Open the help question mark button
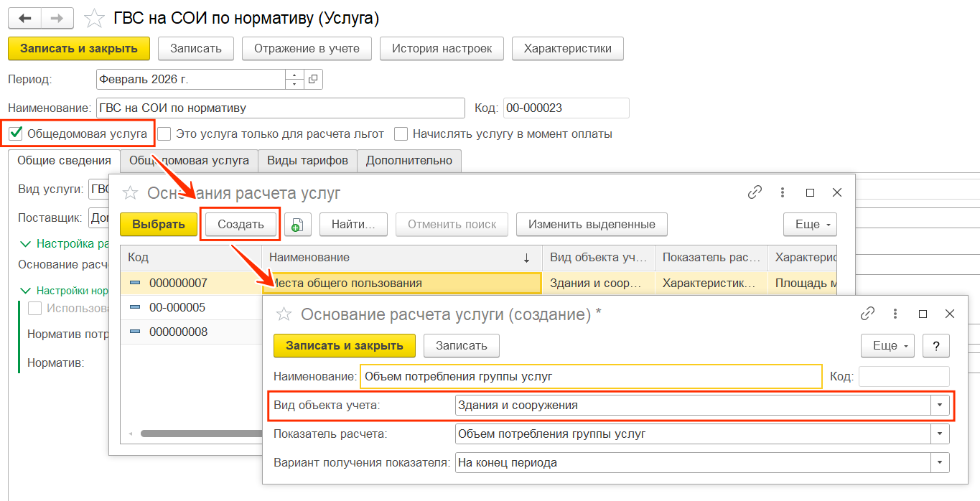 (935, 345)
